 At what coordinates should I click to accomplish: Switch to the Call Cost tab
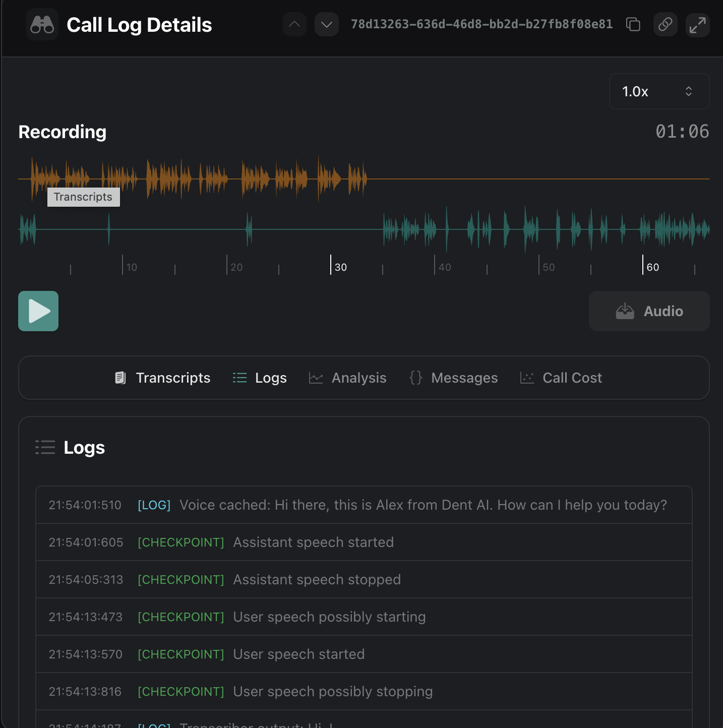tap(572, 378)
